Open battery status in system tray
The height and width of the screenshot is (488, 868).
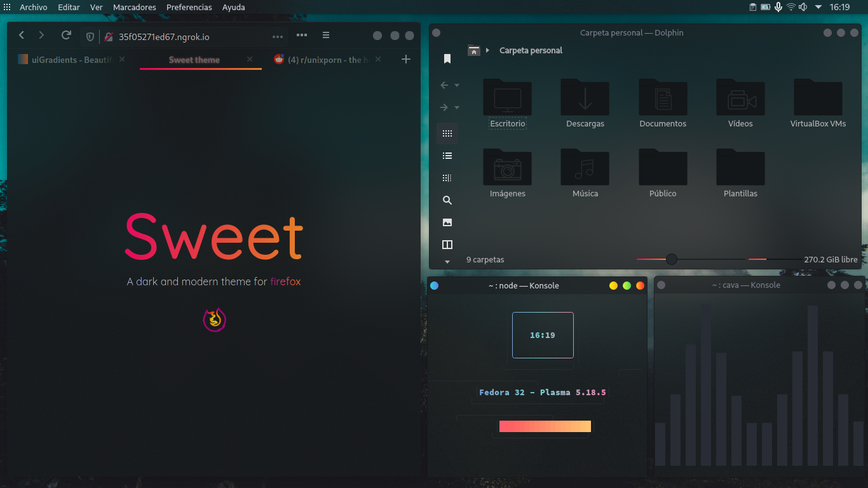click(766, 7)
